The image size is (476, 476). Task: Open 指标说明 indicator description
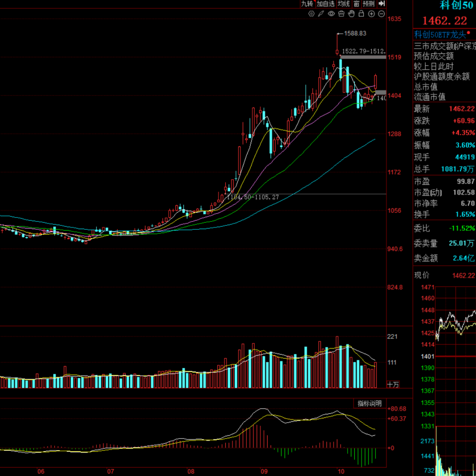click(369, 403)
